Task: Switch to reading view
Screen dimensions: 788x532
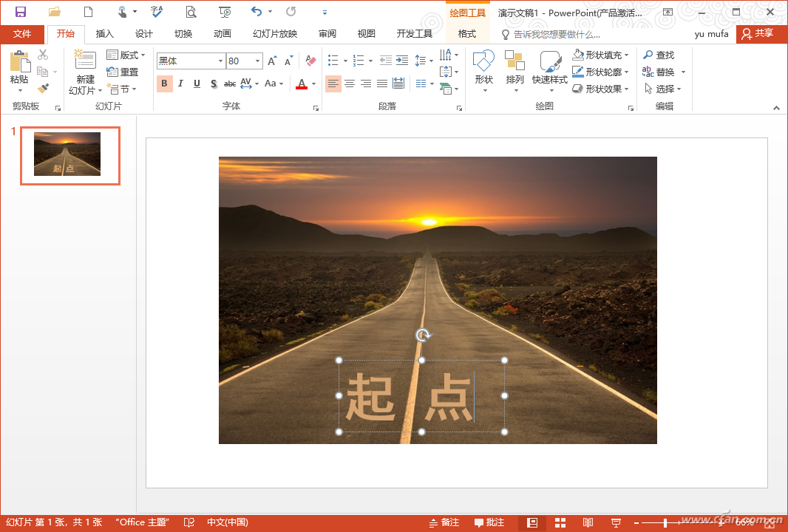Action: [588, 522]
